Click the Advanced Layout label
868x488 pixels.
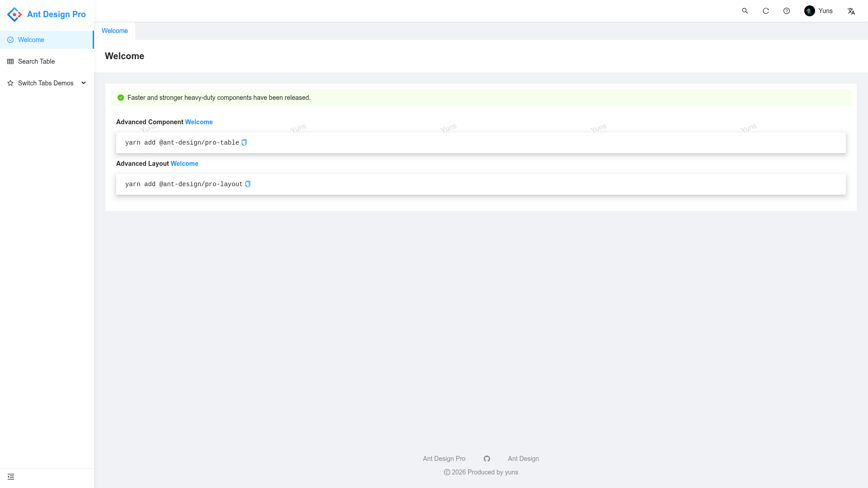click(x=142, y=164)
